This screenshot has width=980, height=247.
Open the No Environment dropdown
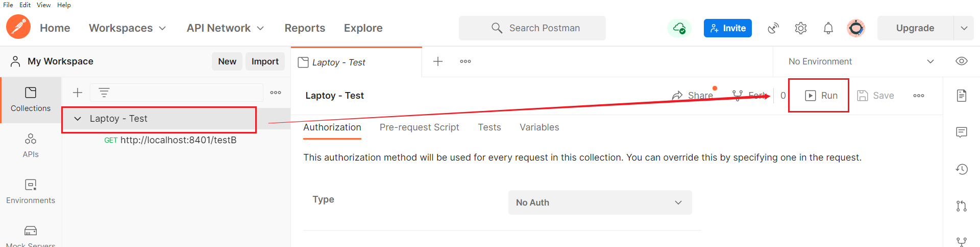pos(861,61)
